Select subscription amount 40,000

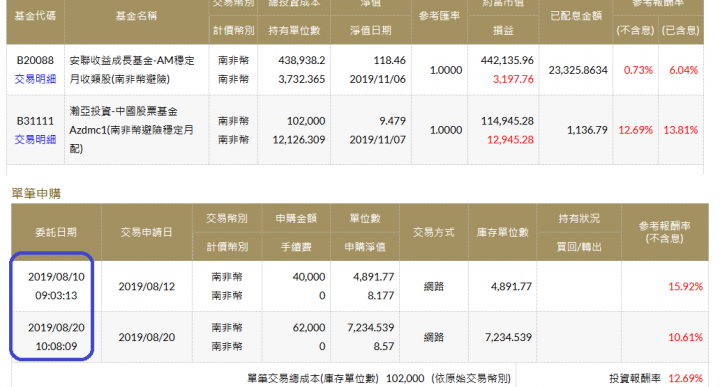309,277
